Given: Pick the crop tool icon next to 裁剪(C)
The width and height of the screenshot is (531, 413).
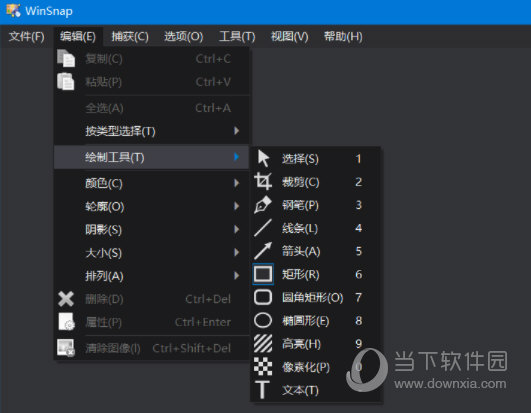Looking at the screenshot, I should [263, 181].
